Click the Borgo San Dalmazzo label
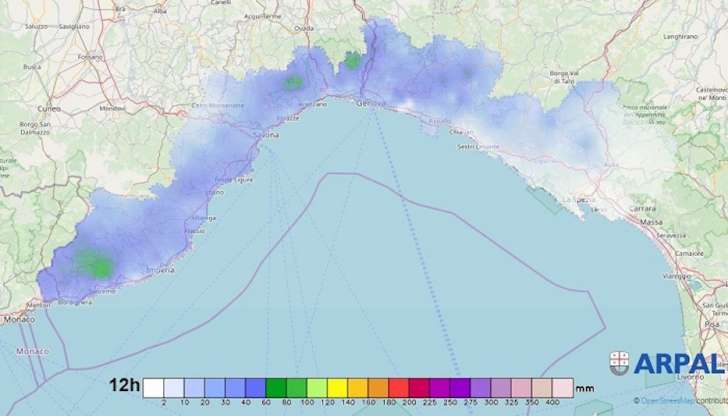This screenshot has height=416, width=728. [35, 128]
